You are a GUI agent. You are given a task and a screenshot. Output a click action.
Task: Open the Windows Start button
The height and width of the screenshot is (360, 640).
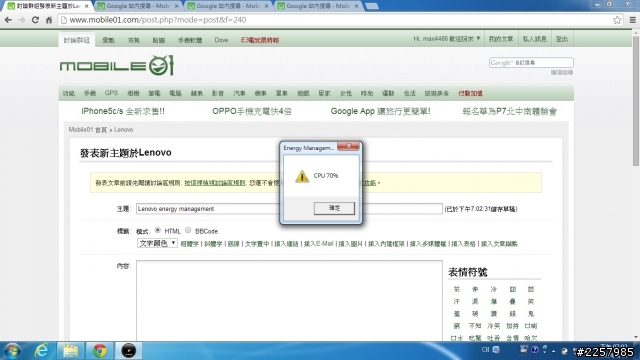pyautogui.click(x=12, y=351)
